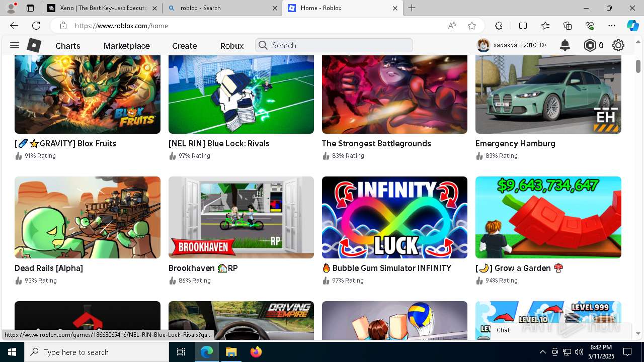Open browser Extensions menu
644x362 pixels.
click(499, 26)
